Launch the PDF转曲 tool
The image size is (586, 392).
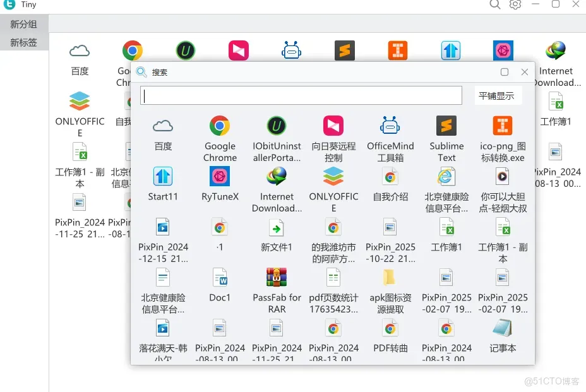(x=390, y=328)
